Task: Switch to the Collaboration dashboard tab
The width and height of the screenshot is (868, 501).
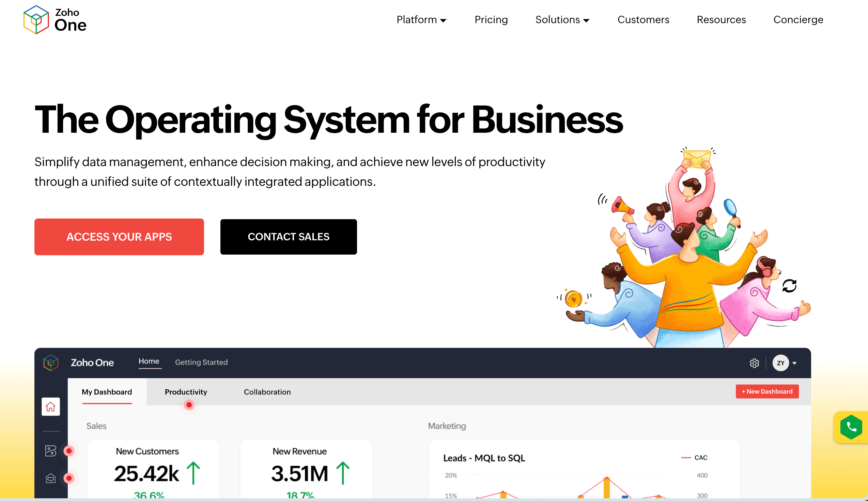Action: click(267, 392)
